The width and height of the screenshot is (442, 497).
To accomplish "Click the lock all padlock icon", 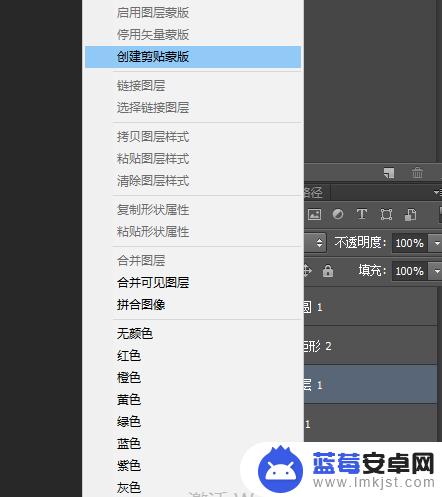I will pos(328,271).
